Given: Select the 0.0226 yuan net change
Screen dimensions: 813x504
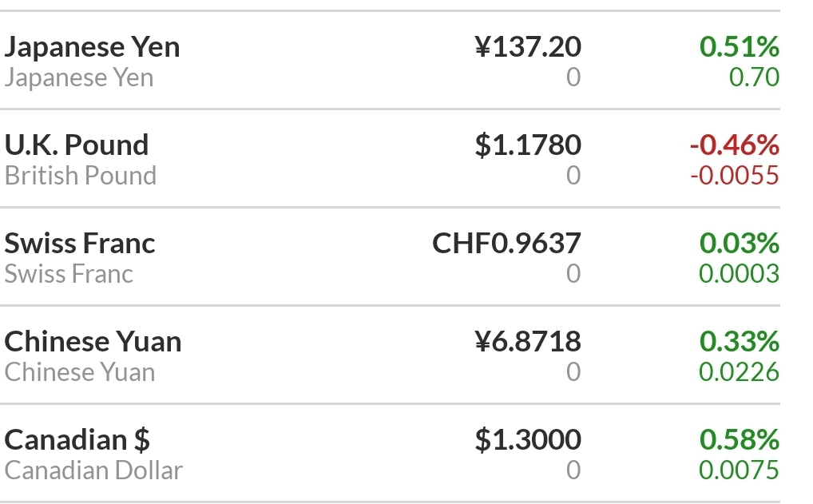Looking at the screenshot, I should click(739, 371).
